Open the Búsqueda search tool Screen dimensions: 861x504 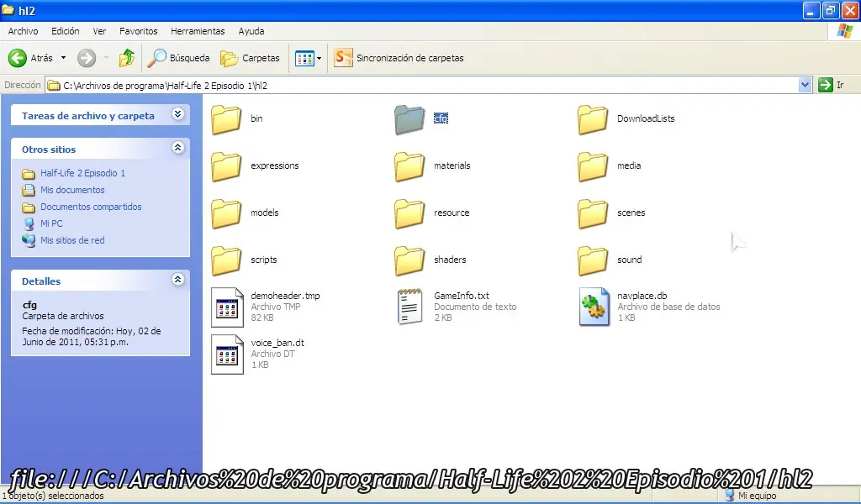pos(178,58)
